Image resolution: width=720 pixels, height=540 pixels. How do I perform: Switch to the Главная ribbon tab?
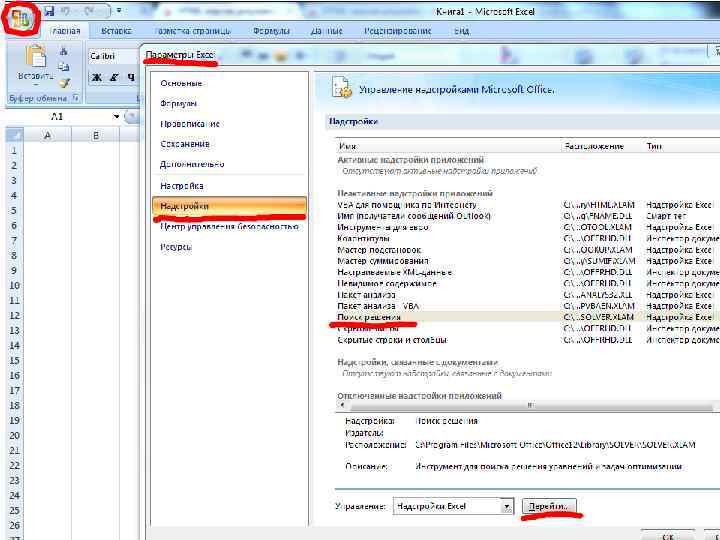tap(66, 31)
